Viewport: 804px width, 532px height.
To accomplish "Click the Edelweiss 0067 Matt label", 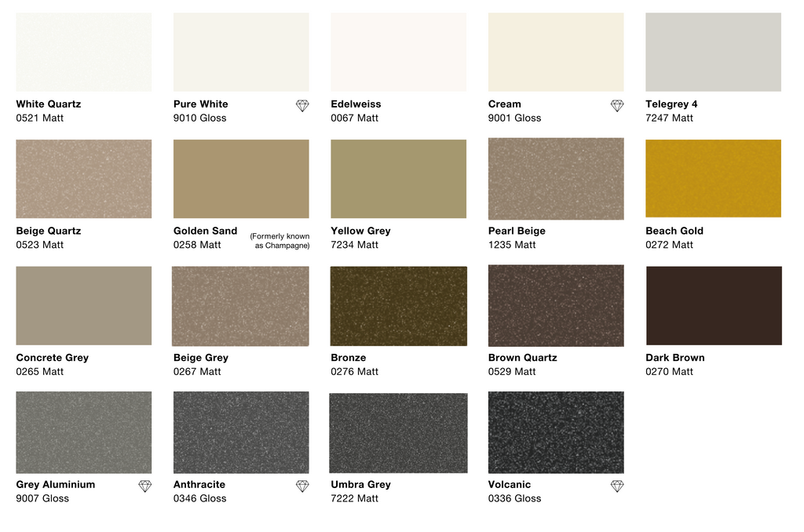I will 356,111.
